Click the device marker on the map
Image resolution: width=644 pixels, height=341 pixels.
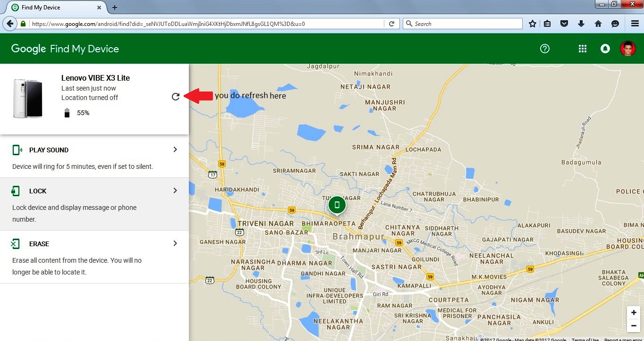[x=337, y=205]
